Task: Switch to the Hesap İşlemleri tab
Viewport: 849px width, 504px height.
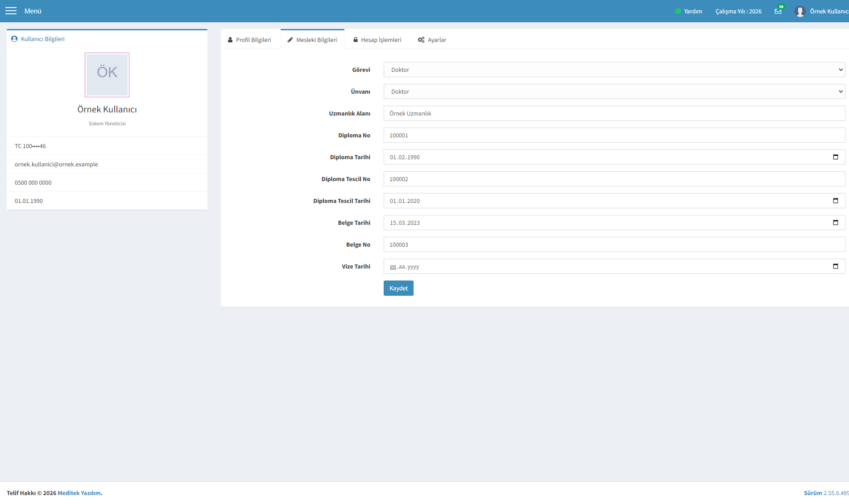Action: (377, 40)
